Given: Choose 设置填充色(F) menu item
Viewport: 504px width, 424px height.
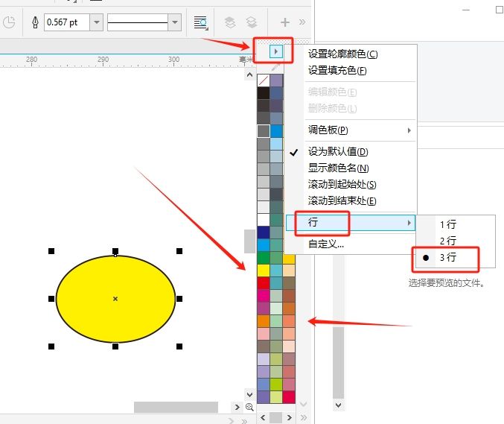Looking at the screenshot, I should [x=337, y=70].
